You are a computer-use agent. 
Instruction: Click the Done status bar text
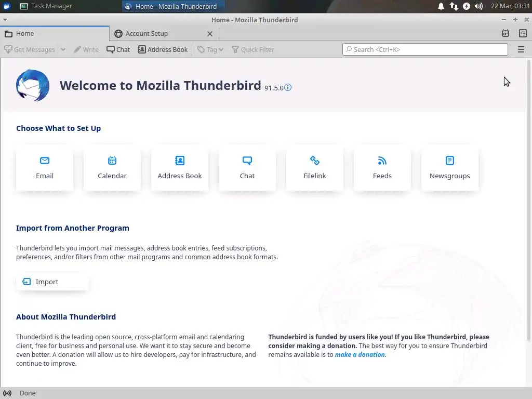pos(28,393)
